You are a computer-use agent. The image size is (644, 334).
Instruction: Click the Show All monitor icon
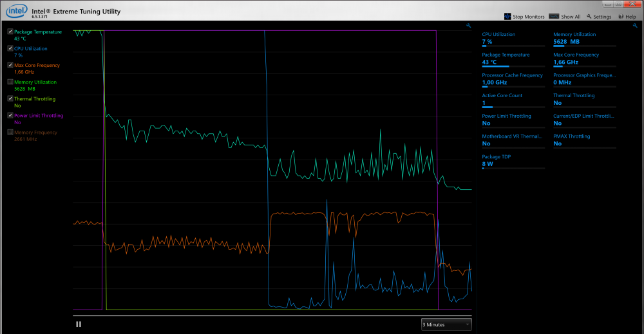point(554,17)
